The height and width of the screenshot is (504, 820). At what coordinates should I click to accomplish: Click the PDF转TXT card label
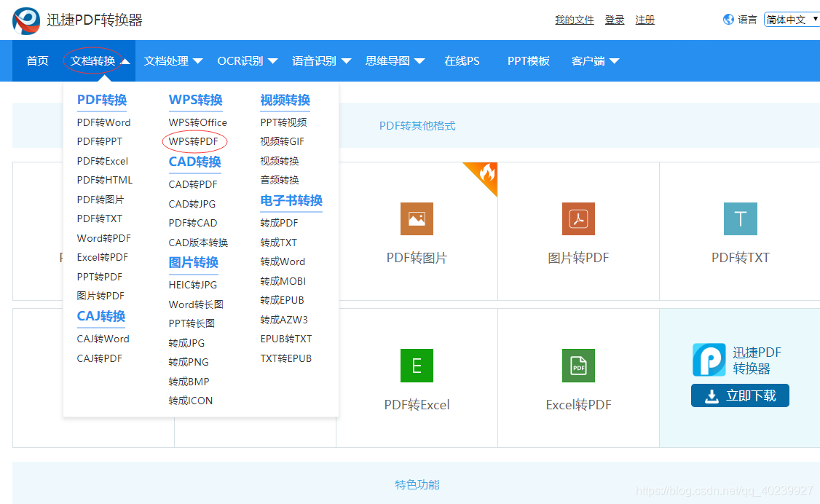(740, 258)
